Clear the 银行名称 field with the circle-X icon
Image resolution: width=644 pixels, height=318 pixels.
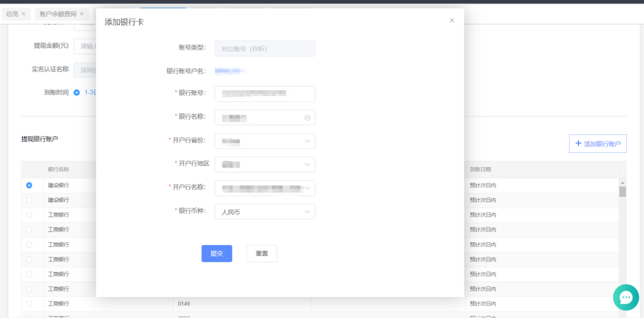point(307,118)
